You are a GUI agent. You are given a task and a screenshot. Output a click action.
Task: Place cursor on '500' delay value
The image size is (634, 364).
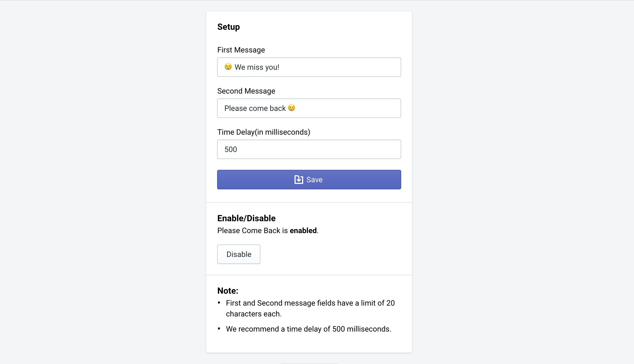pyautogui.click(x=231, y=150)
